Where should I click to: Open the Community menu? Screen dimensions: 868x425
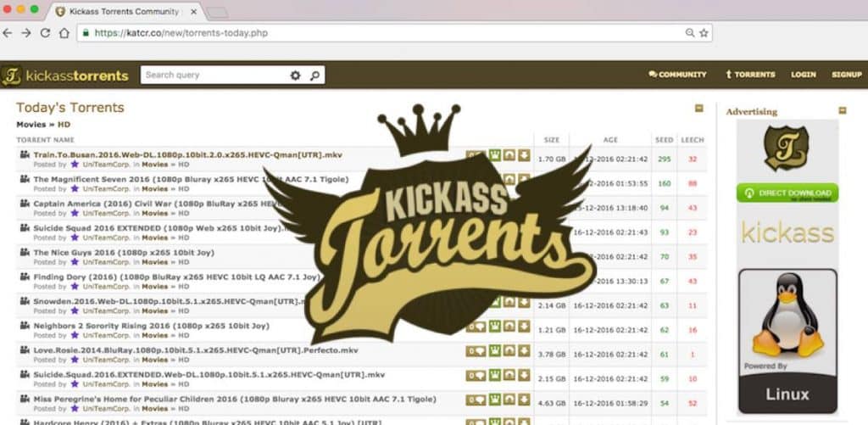pyautogui.click(x=677, y=75)
